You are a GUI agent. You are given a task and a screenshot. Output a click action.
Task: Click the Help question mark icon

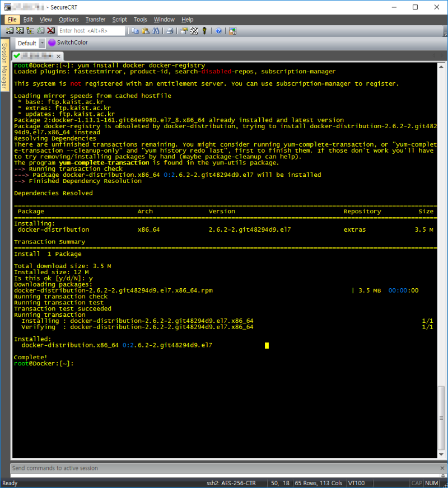click(218, 31)
